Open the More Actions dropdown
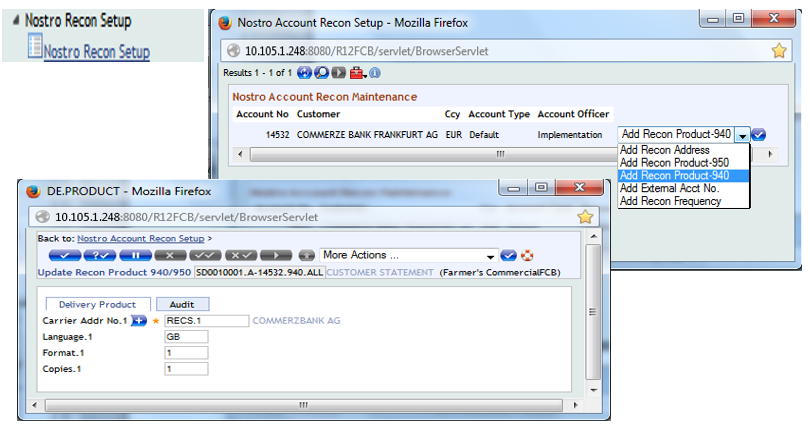Screen dimensions: 810x444 click(x=490, y=255)
